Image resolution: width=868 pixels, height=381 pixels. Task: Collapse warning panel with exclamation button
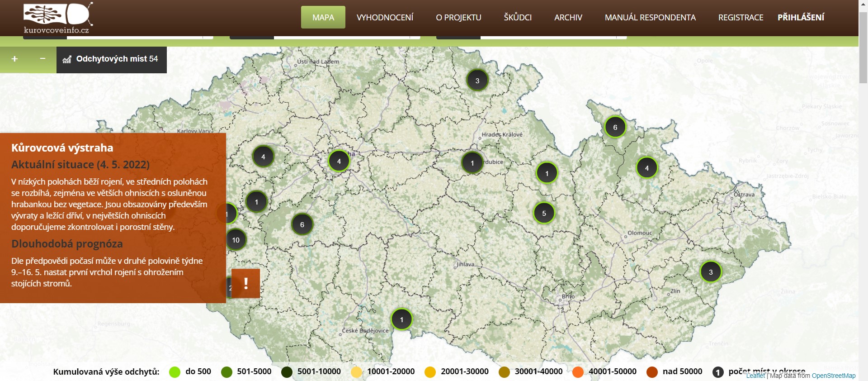click(245, 284)
